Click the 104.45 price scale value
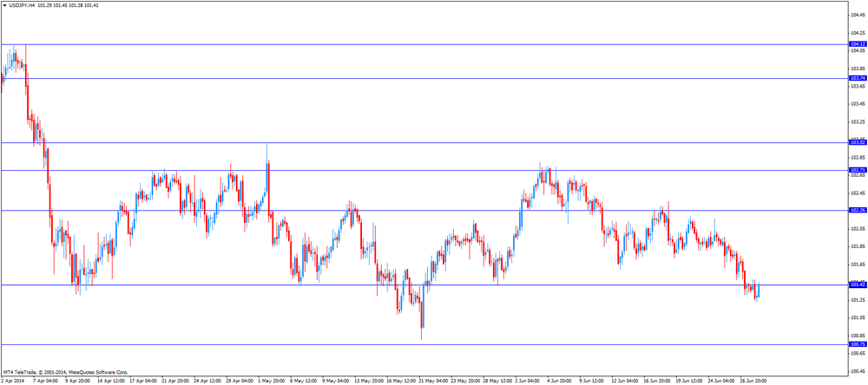868x385 pixels. (858, 15)
